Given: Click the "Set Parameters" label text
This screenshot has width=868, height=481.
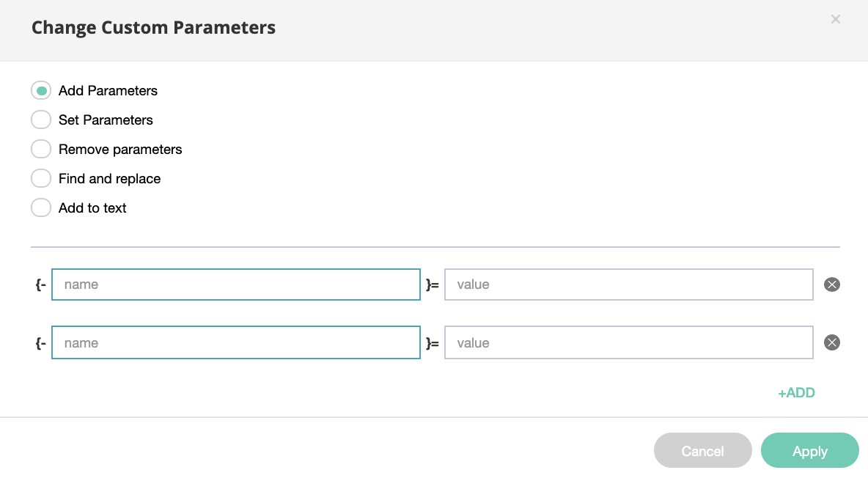Looking at the screenshot, I should point(106,120).
